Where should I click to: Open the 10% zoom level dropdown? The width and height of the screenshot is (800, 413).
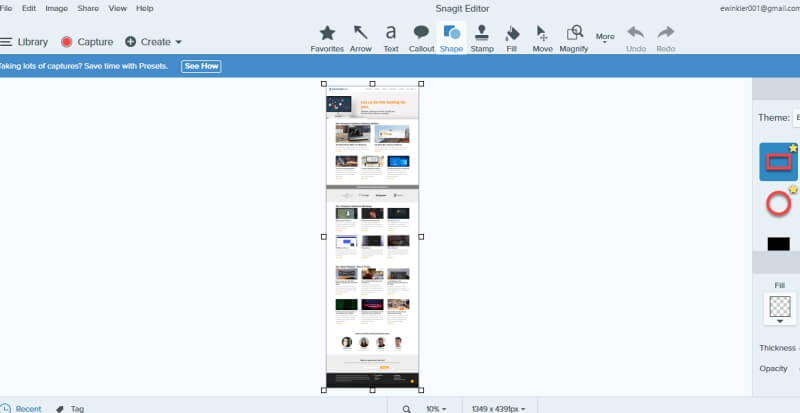point(435,408)
